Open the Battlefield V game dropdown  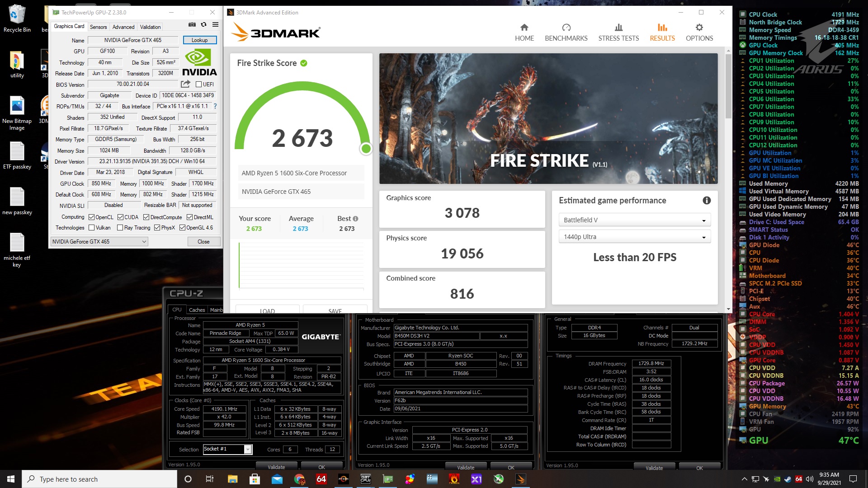point(634,220)
